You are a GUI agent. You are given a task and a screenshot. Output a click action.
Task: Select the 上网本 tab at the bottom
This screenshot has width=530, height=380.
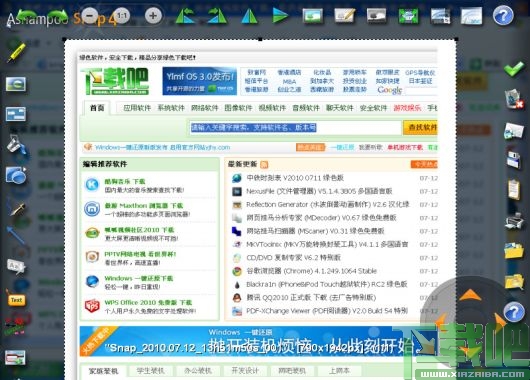click(x=339, y=371)
